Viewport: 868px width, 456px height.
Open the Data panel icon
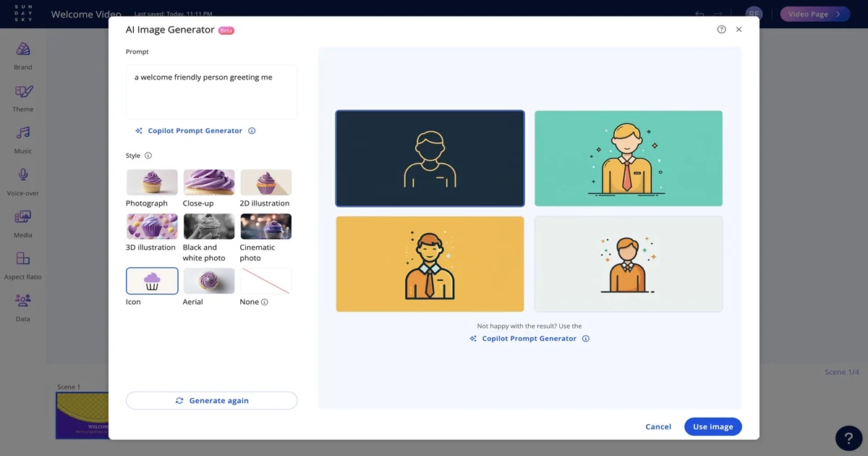click(x=23, y=301)
